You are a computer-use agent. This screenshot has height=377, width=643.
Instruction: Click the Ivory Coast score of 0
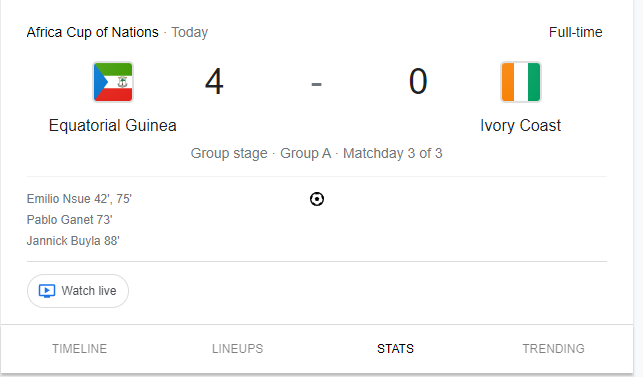pyautogui.click(x=418, y=82)
